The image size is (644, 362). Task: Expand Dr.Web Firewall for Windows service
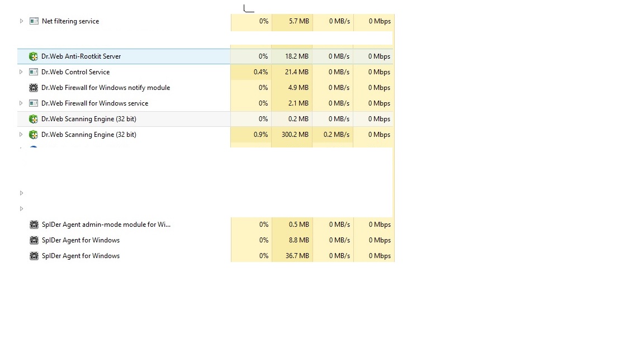[x=21, y=103]
